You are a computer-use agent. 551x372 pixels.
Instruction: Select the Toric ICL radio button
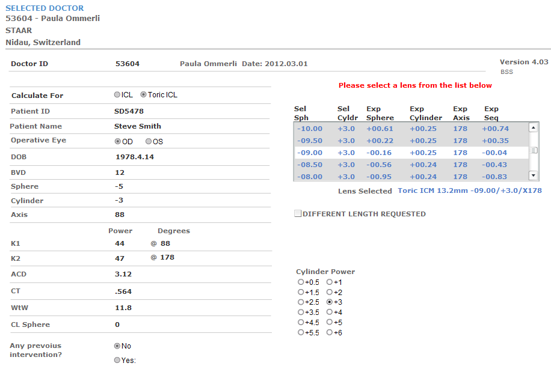tap(143, 95)
